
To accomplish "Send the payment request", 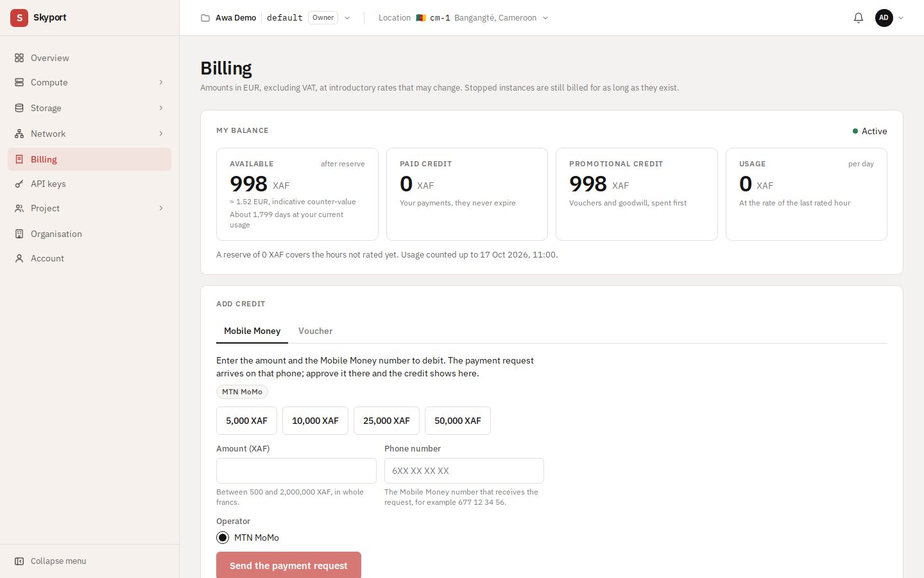I will [289, 565].
